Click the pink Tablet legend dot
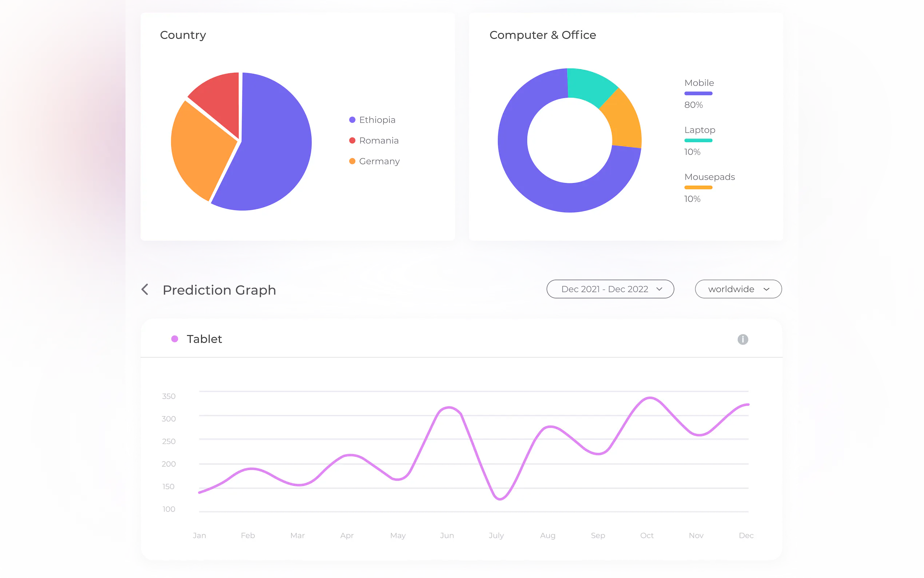924x578 pixels. [x=175, y=339]
